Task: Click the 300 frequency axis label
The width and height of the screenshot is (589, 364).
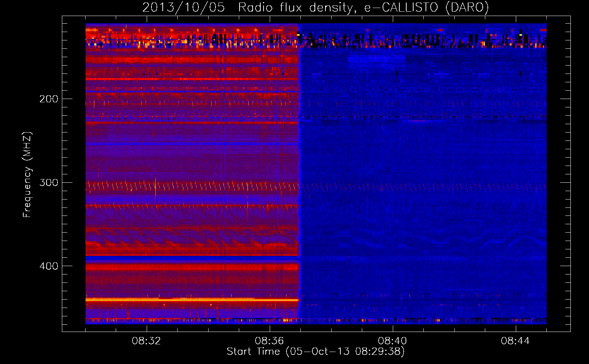Action: pos(49,182)
